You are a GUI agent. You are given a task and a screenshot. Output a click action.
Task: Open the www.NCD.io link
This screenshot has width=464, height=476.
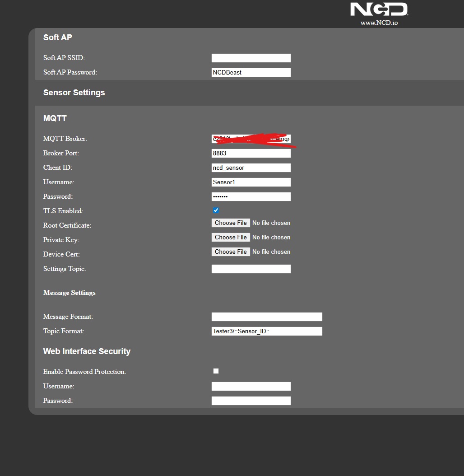pyautogui.click(x=379, y=23)
